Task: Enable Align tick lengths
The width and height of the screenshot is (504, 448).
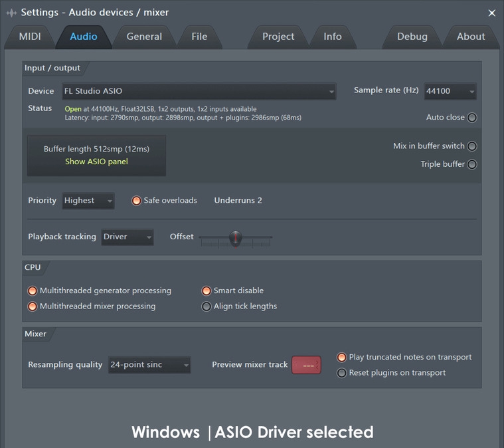Action: point(206,306)
